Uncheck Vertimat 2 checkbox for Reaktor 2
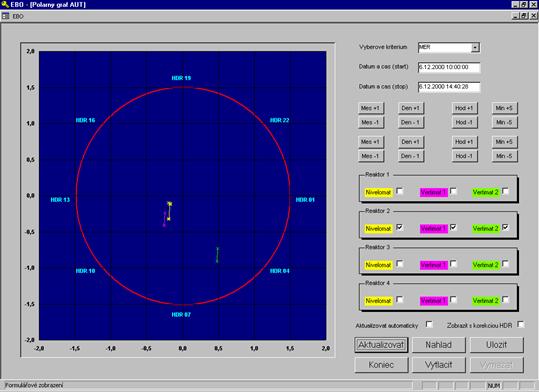Viewport: 539px width, 392px height. tap(505, 227)
